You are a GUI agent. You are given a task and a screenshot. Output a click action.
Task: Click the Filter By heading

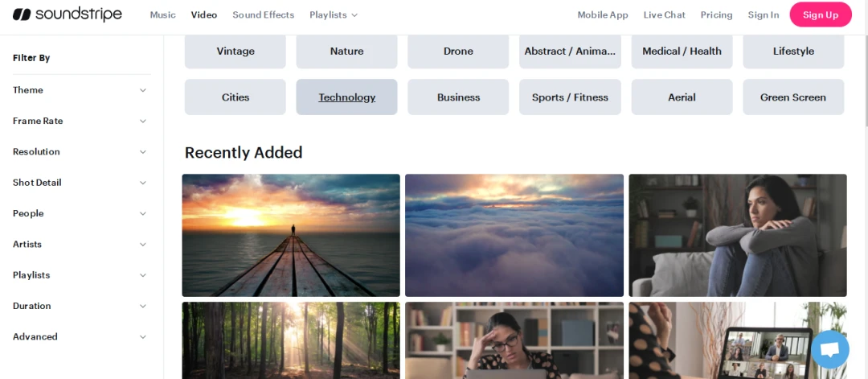coord(31,58)
